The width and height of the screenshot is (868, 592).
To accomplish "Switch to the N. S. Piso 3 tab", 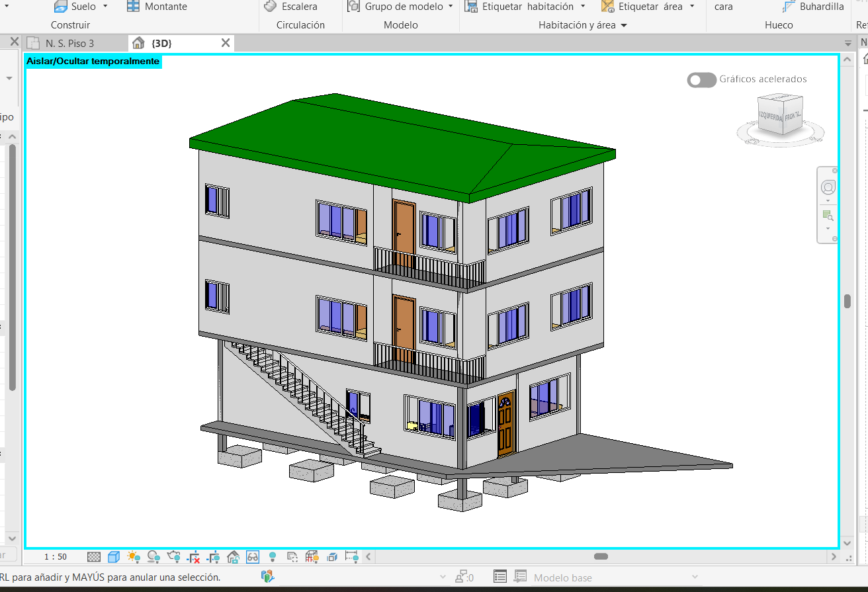I will coord(69,43).
